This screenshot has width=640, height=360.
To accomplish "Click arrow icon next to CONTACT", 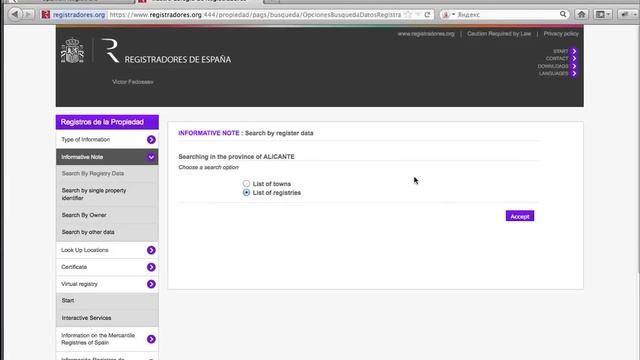I will [x=574, y=58].
